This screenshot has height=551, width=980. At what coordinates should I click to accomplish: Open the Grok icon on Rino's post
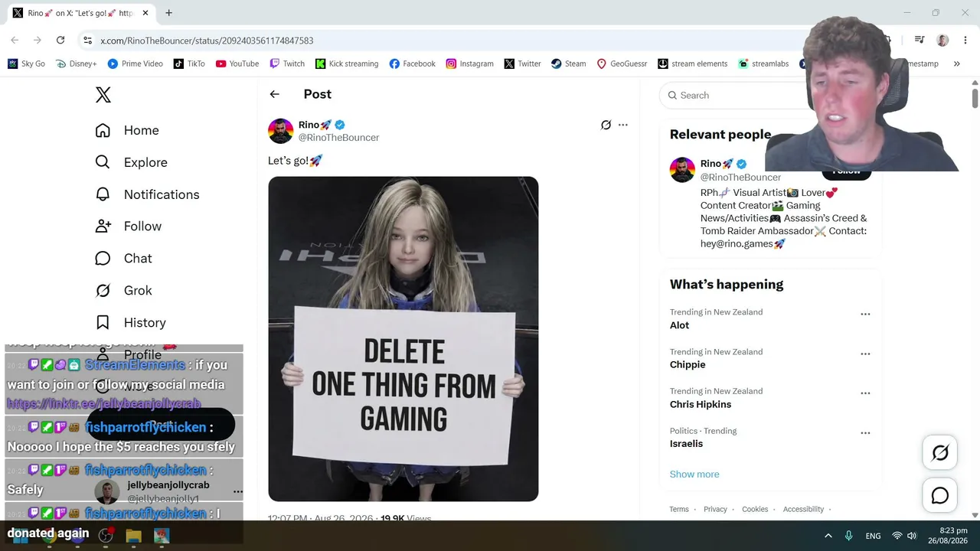pyautogui.click(x=606, y=125)
